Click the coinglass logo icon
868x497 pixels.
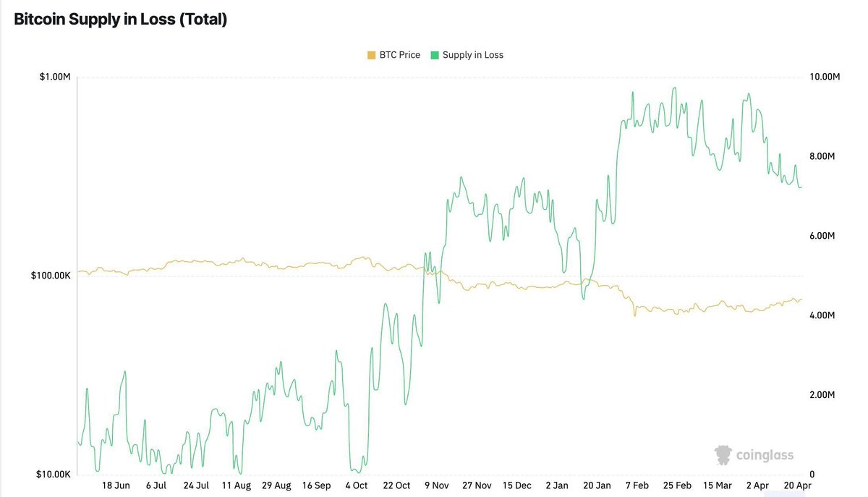coord(723,455)
